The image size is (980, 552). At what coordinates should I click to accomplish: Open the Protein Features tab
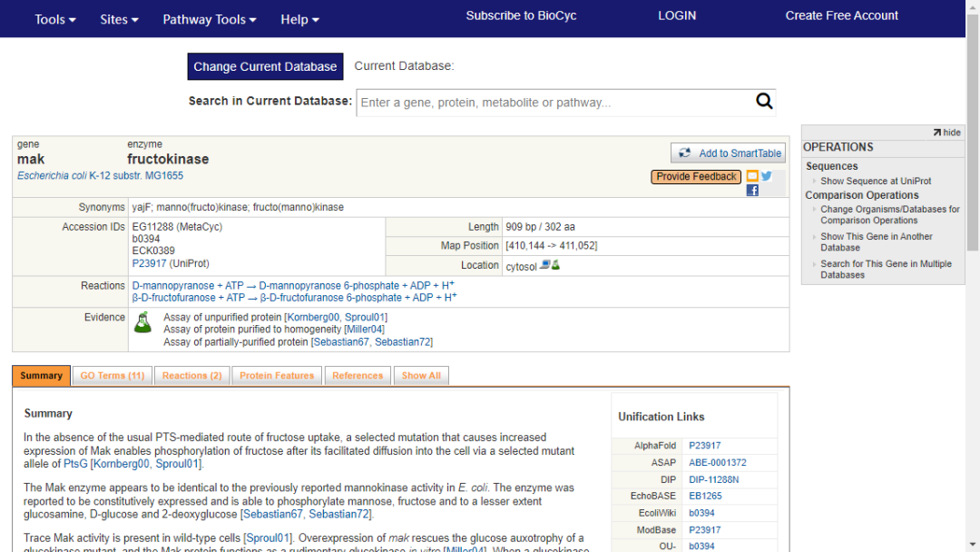click(277, 376)
